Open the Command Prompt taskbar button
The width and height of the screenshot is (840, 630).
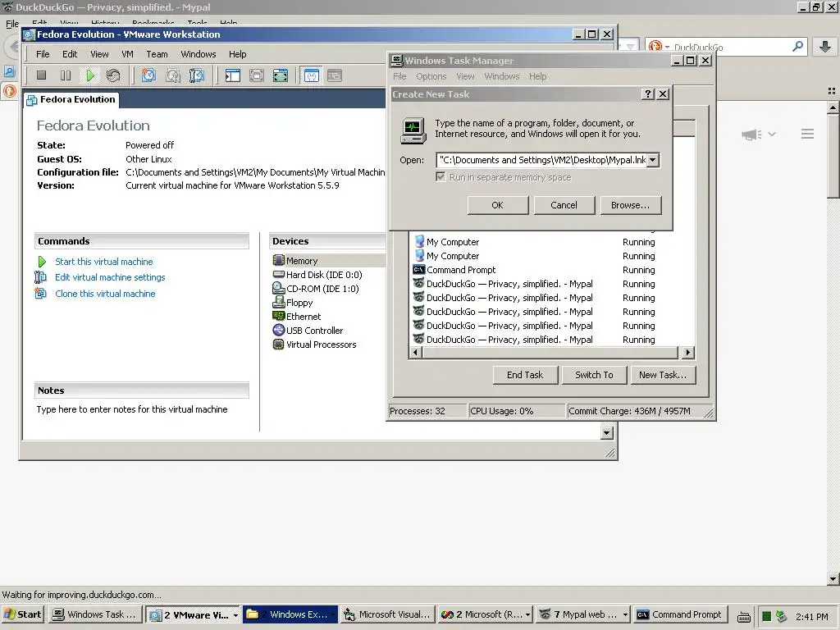tap(680, 614)
